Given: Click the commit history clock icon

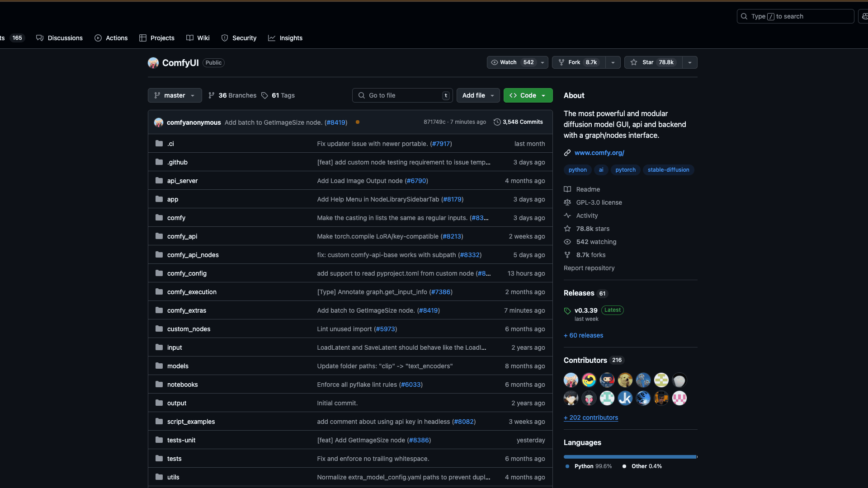Looking at the screenshot, I should tap(497, 122).
